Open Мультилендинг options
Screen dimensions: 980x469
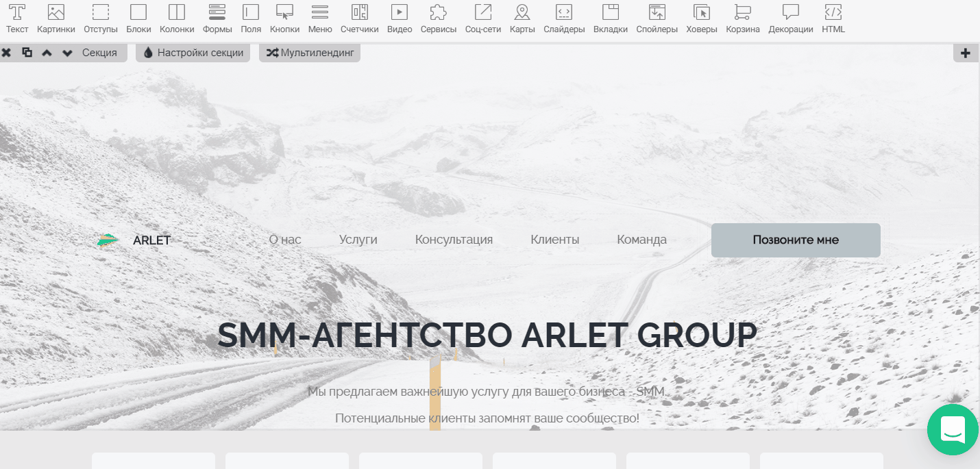(x=310, y=53)
